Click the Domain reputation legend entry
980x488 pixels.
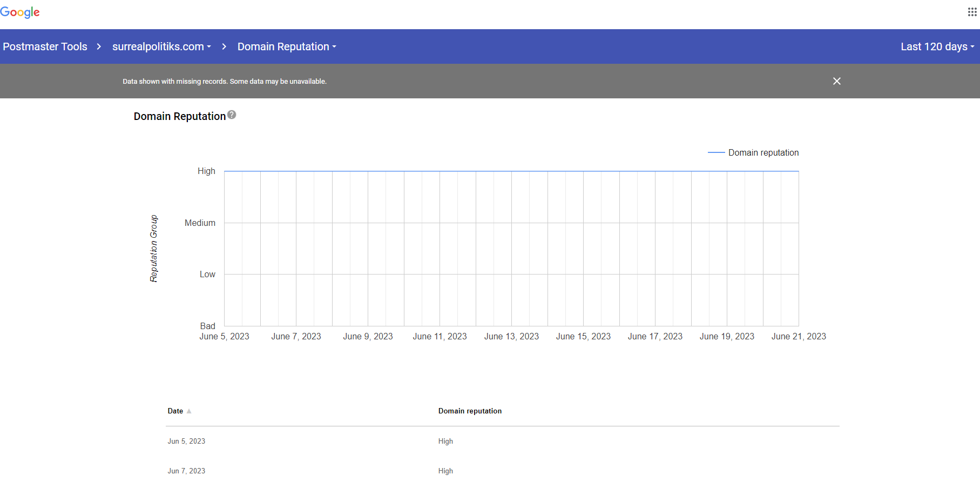753,152
